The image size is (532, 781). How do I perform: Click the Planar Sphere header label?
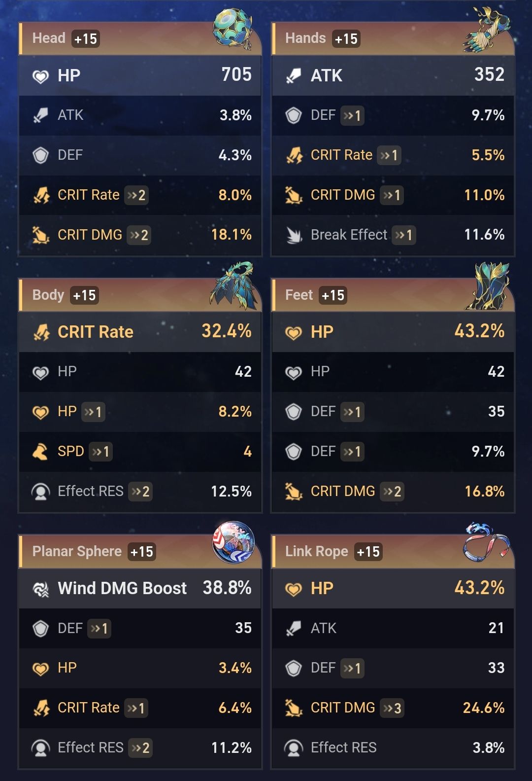point(77,551)
